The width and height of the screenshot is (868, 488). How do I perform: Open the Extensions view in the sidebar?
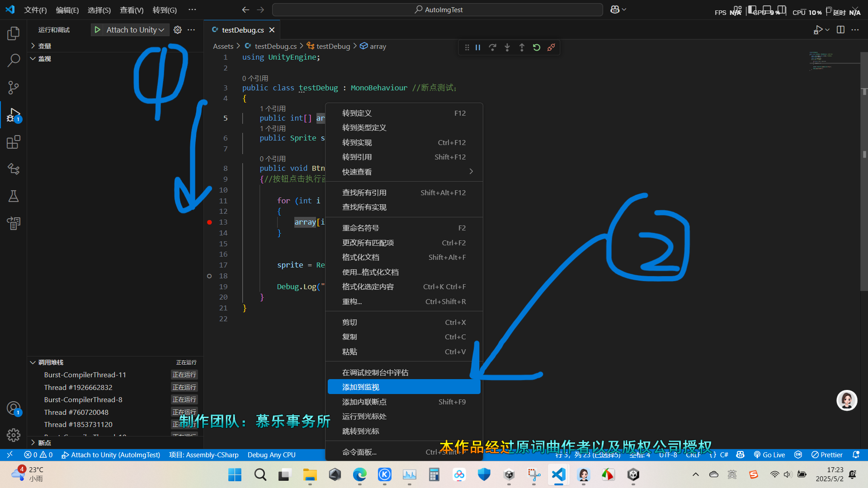coord(13,142)
